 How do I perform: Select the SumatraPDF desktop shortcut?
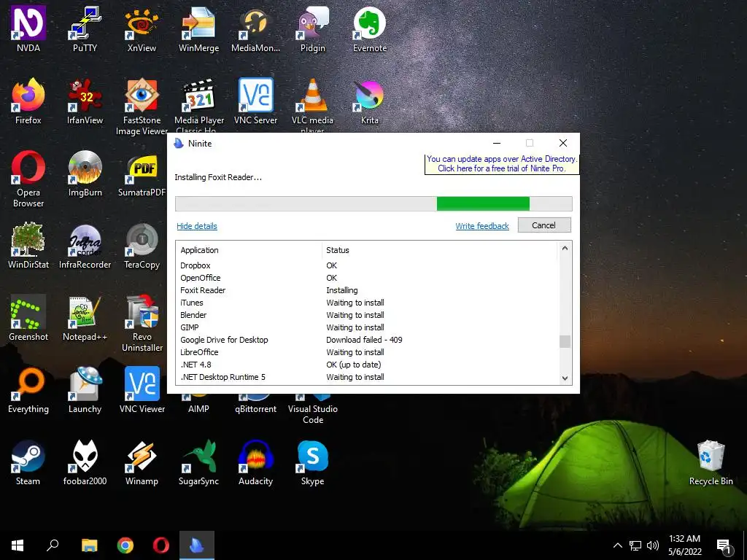(142, 174)
